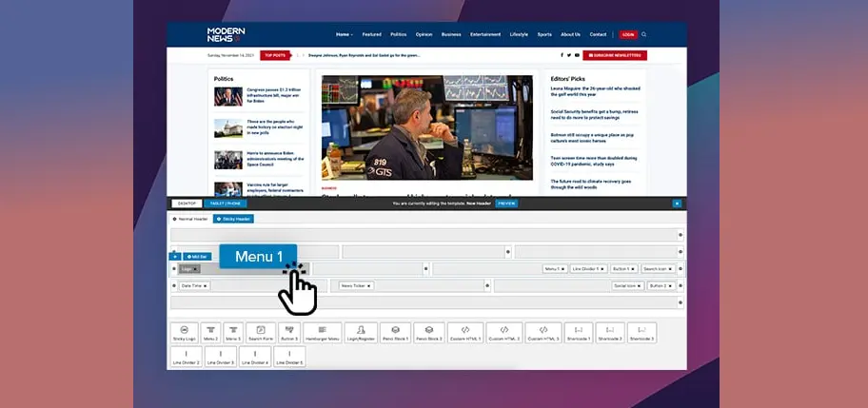The width and height of the screenshot is (868, 408).
Task: Open the Politics menu item
Action: (x=397, y=34)
